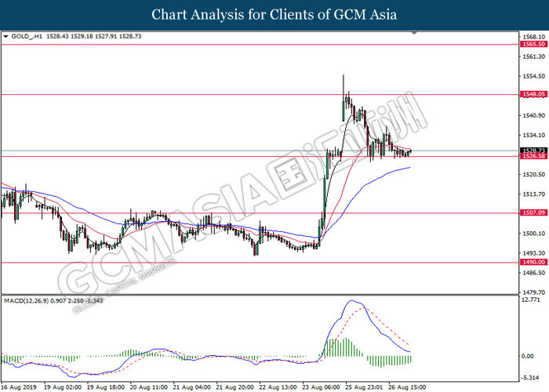Click the -5.314 MACD scale value

pyautogui.click(x=530, y=378)
